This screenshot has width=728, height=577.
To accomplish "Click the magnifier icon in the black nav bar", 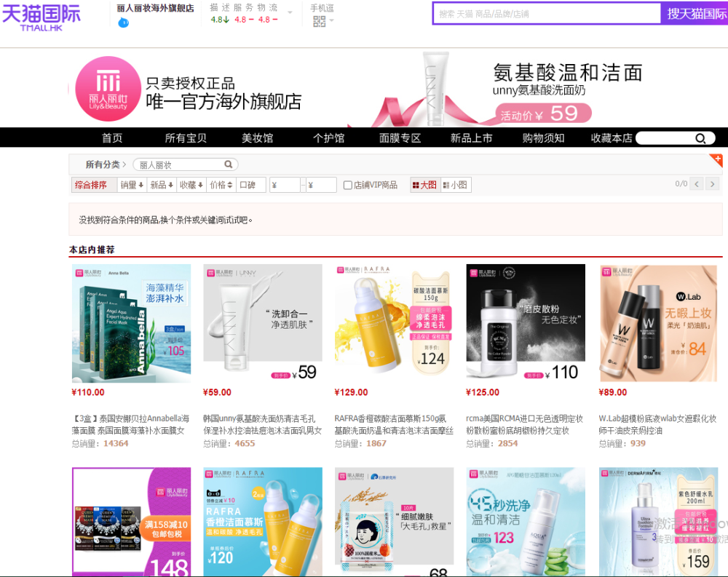I will 700,138.
